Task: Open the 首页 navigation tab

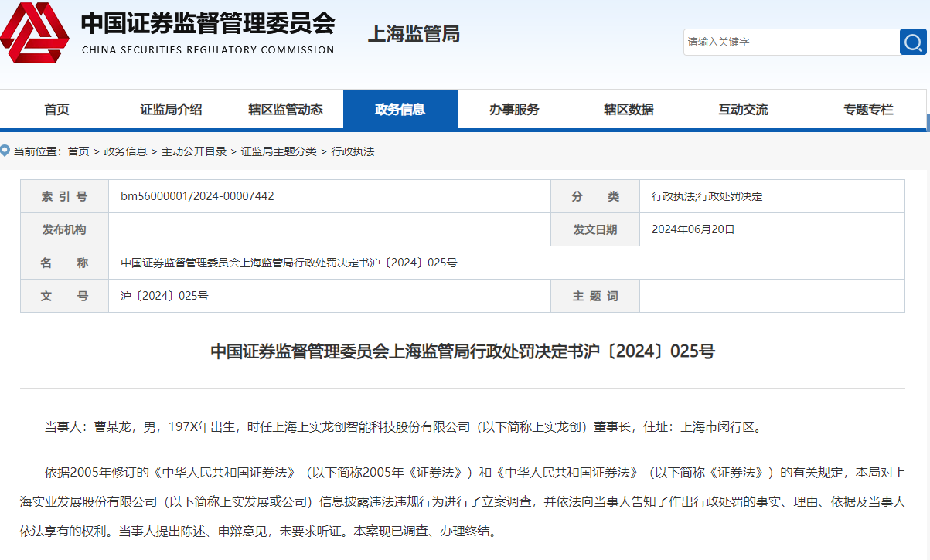Action: click(56, 110)
